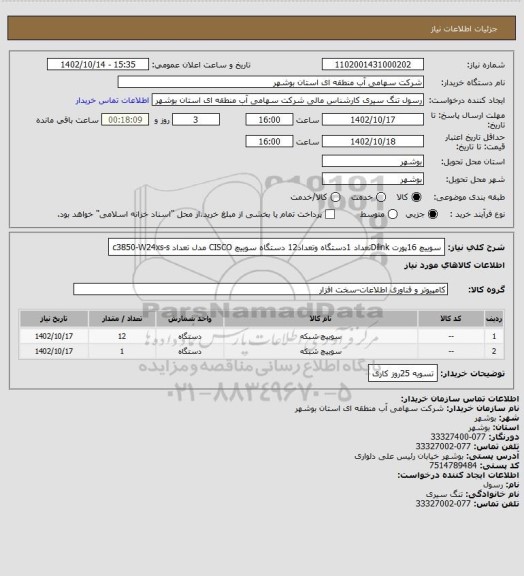Viewport: 524px width, 576px height.
Task: Click the need number field 1102001431000202
Action: [x=373, y=65]
